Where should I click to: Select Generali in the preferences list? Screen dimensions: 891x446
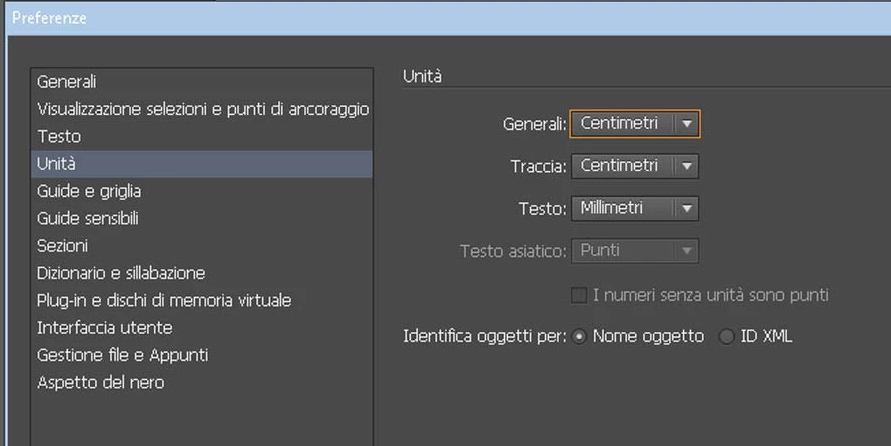(x=202, y=82)
